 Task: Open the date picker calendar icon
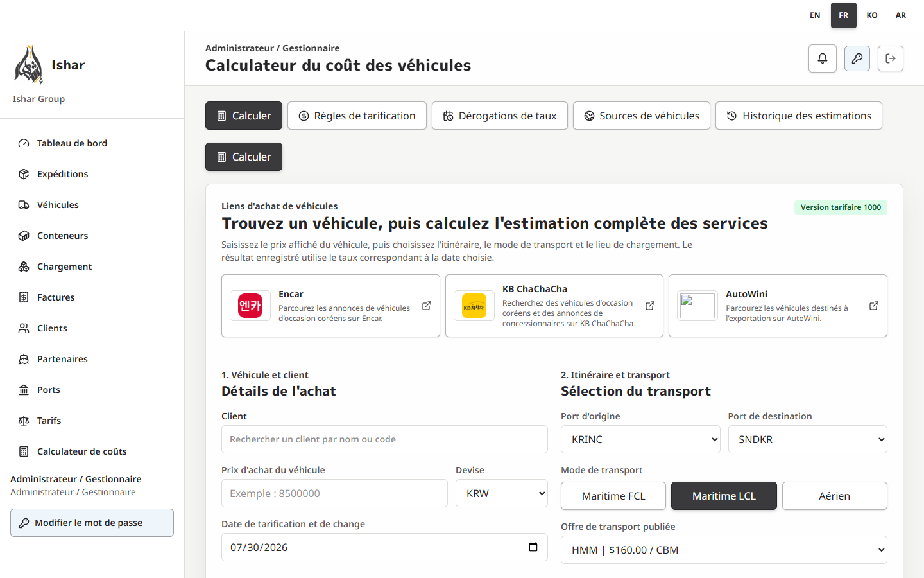pyautogui.click(x=533, y=547)
